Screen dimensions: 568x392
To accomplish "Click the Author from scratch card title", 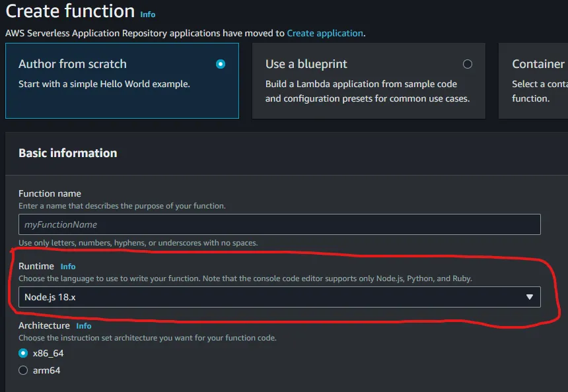I will 73,64.
